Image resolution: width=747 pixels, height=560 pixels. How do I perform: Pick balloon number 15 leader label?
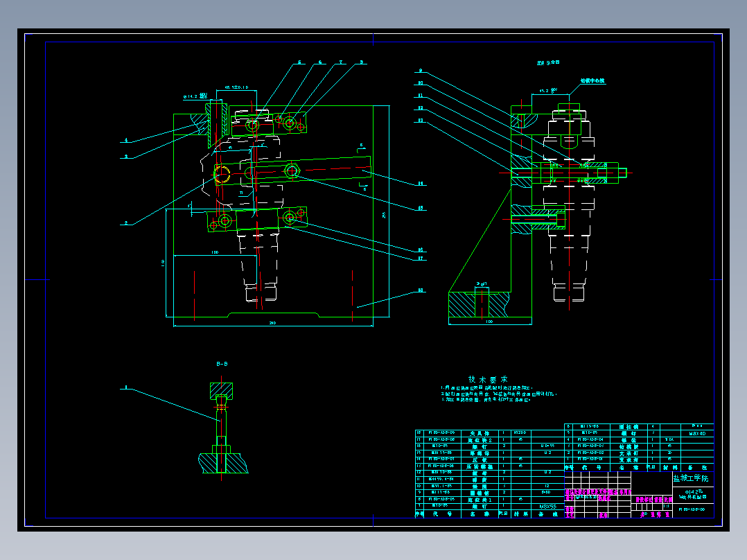point(421,209)
